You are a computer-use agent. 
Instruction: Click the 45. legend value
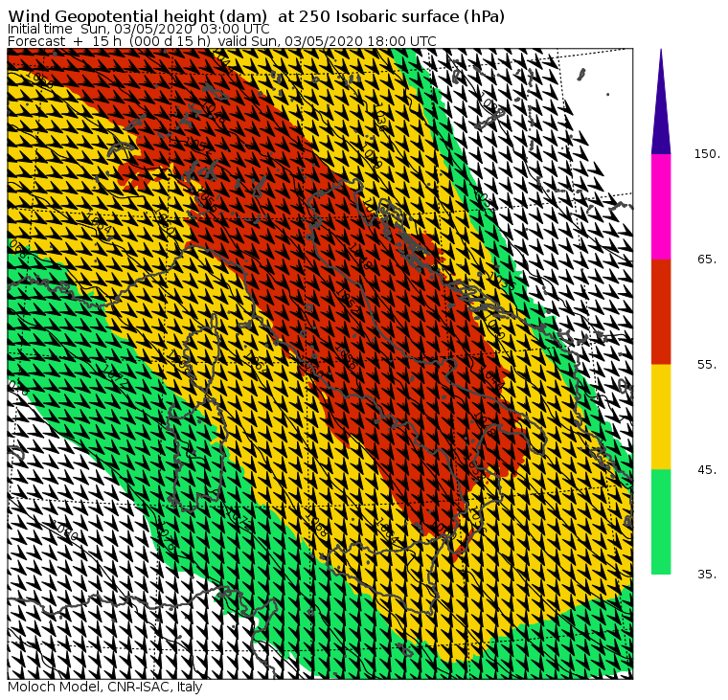pos(707,470)
